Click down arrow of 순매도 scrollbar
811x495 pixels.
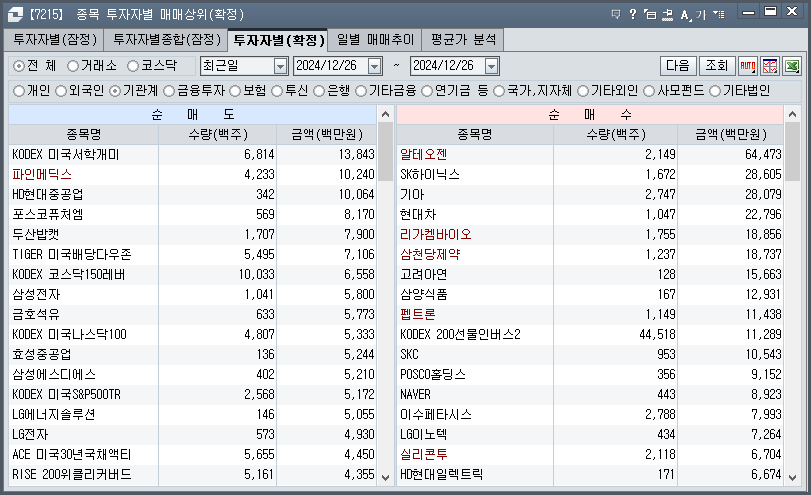coord(385,477)
